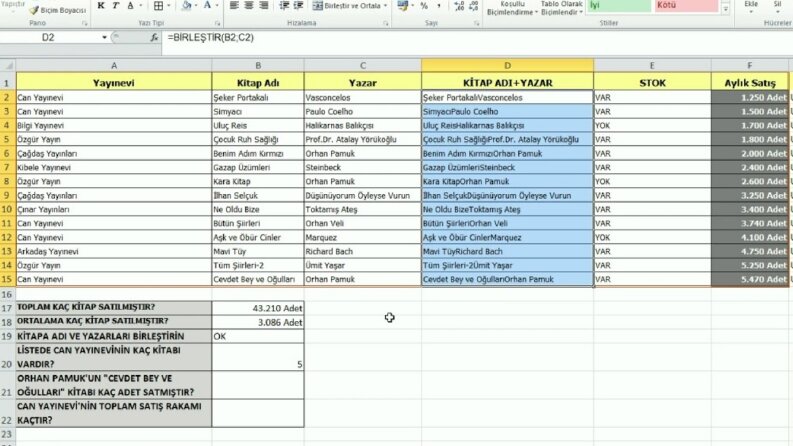Viewport: 793px width, 446px height.
Task: Apply comma style
Action: pos(438,6)
